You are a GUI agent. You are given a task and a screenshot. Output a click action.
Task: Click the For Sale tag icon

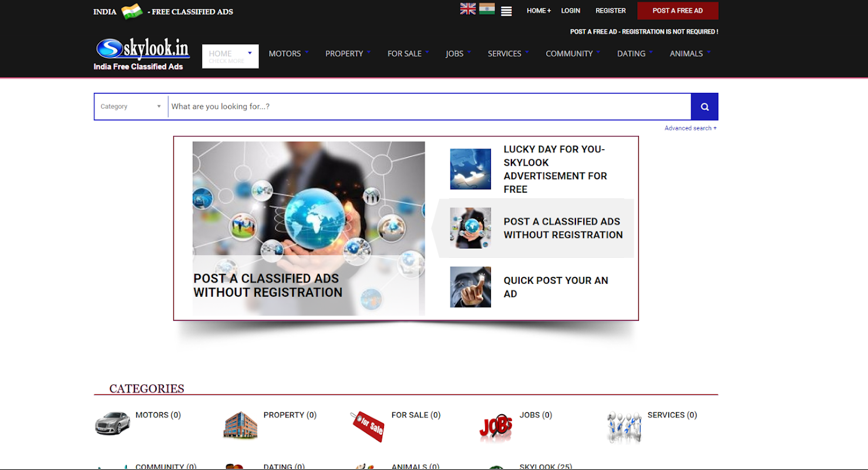[x=368, y=426]
